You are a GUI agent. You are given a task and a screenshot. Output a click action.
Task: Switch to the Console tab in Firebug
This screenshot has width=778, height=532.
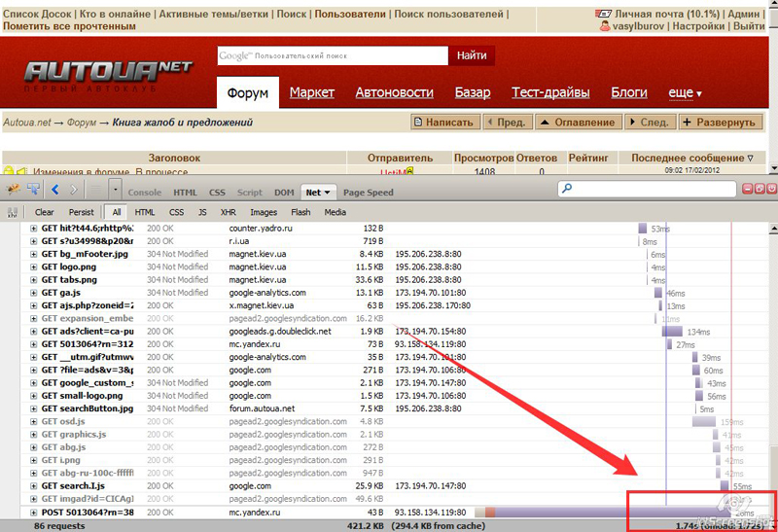pyautogui.click(x=145, y=193)
